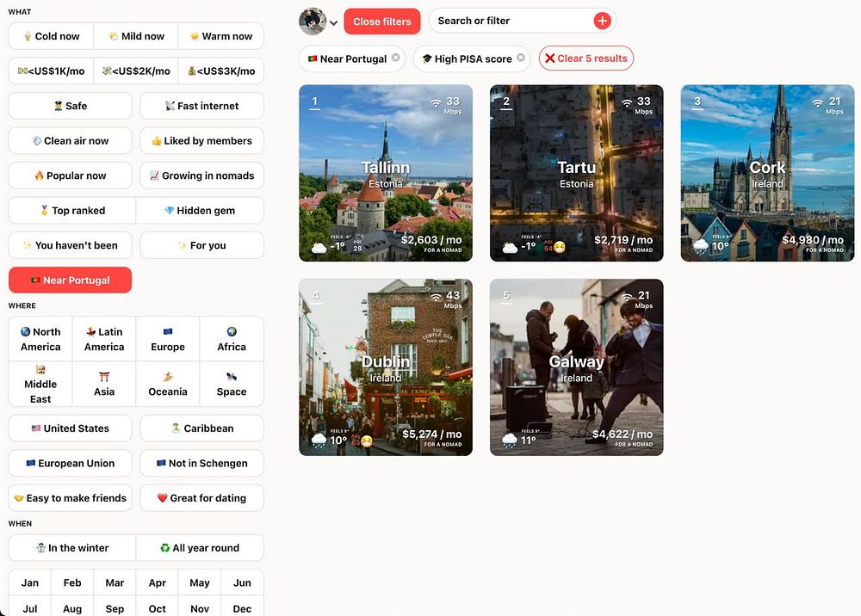
Task: Pick the Jun month button
Action: pyautogui.click(x=242, y=582)
